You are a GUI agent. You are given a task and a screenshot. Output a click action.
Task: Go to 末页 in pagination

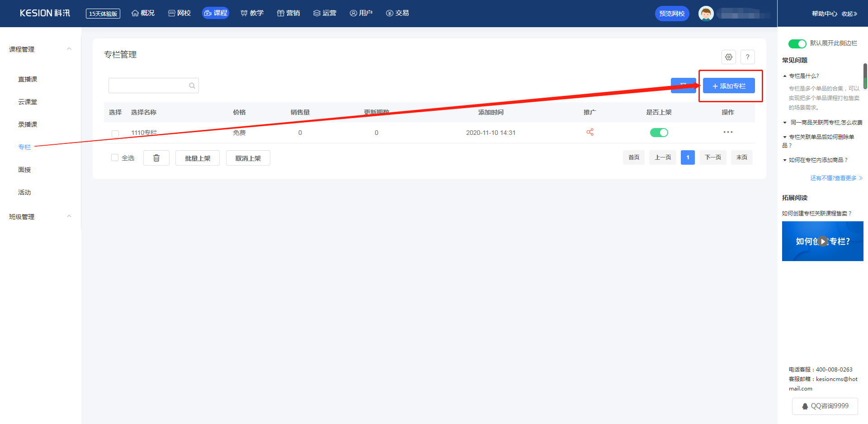pyautogui.click(x=742, y=157)
